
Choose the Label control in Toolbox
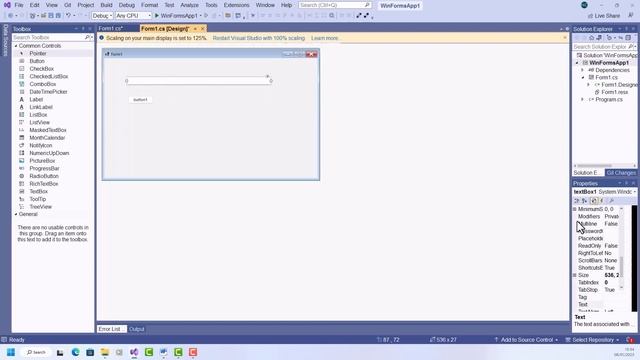click(36, 100)
